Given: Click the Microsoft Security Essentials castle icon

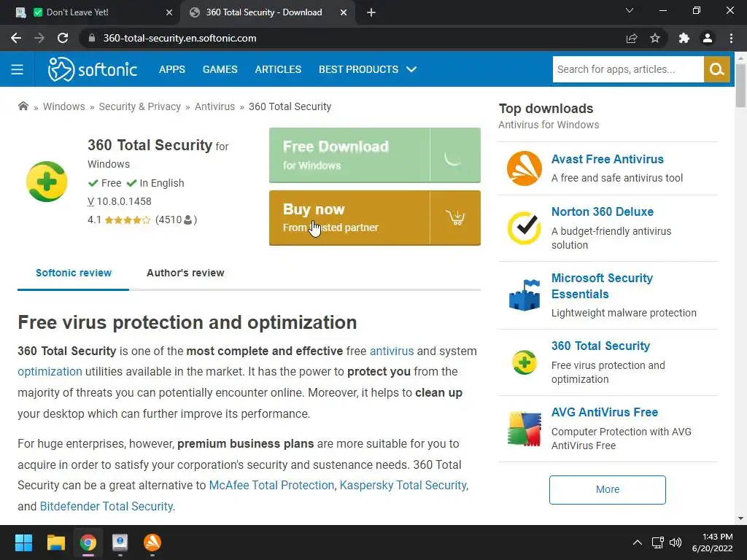Looking at the screenshot, I should pyautogui.click(x=524, y=295).
